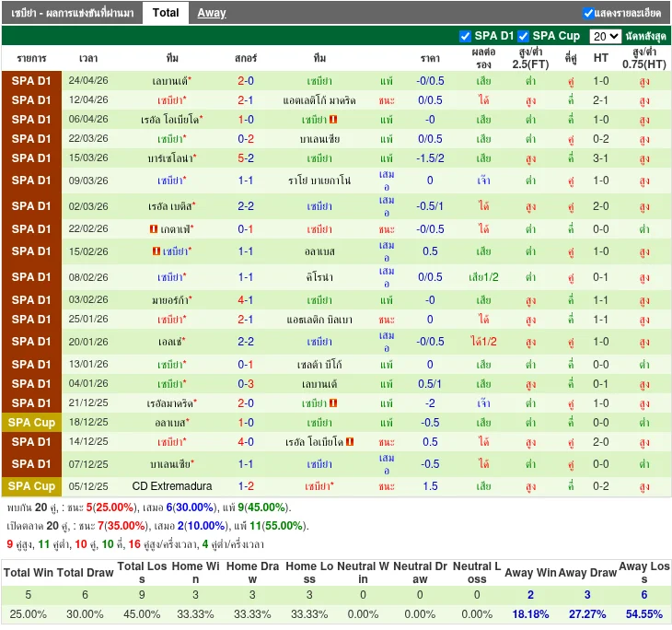Click red card icon before เกตาเฟ่

153,228
